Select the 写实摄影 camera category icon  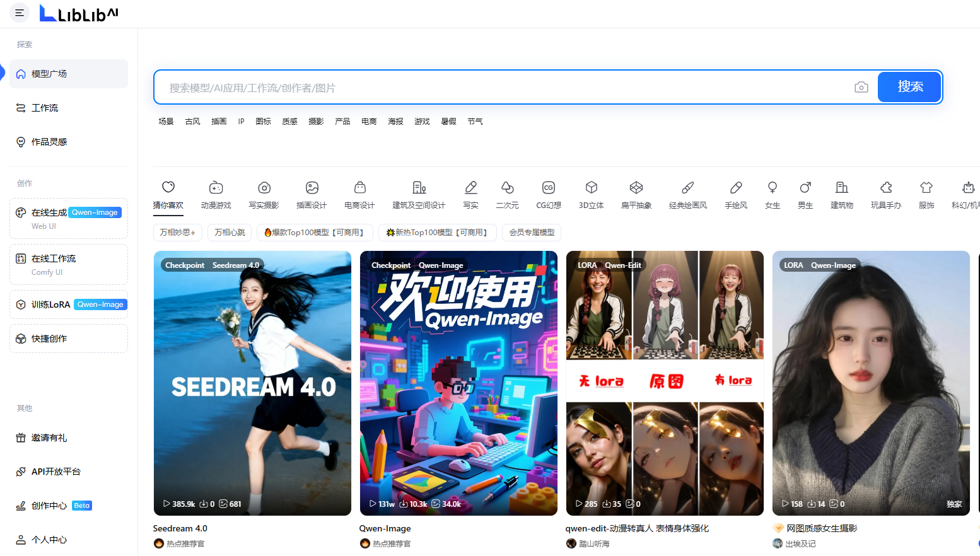pos(264,188)
